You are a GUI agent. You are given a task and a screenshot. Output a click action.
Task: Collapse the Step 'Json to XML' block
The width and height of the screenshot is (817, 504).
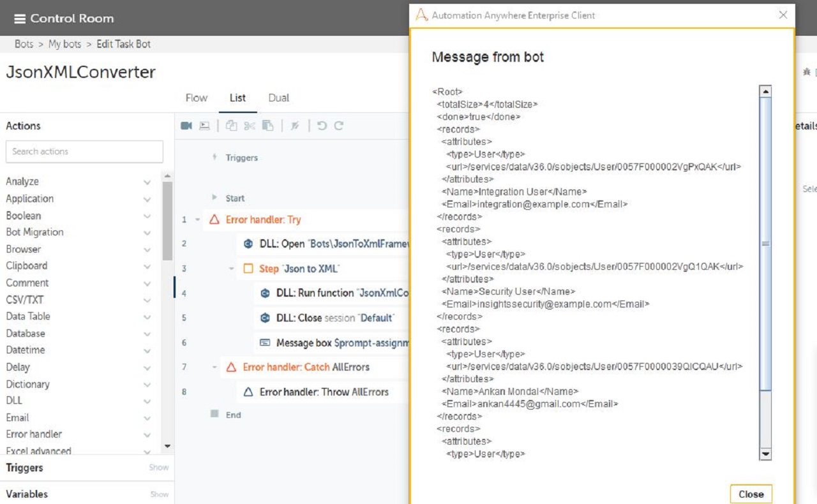232,269
